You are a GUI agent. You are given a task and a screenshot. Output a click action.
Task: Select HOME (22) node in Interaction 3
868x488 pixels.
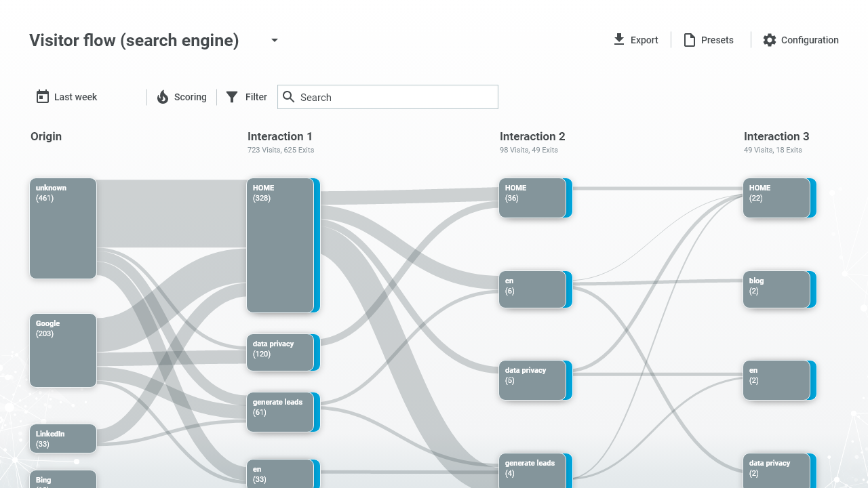776,198
